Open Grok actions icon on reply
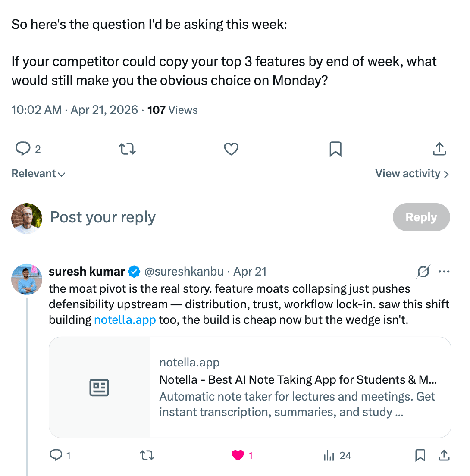The image size is (470, 476). click(x=423, y=272)
